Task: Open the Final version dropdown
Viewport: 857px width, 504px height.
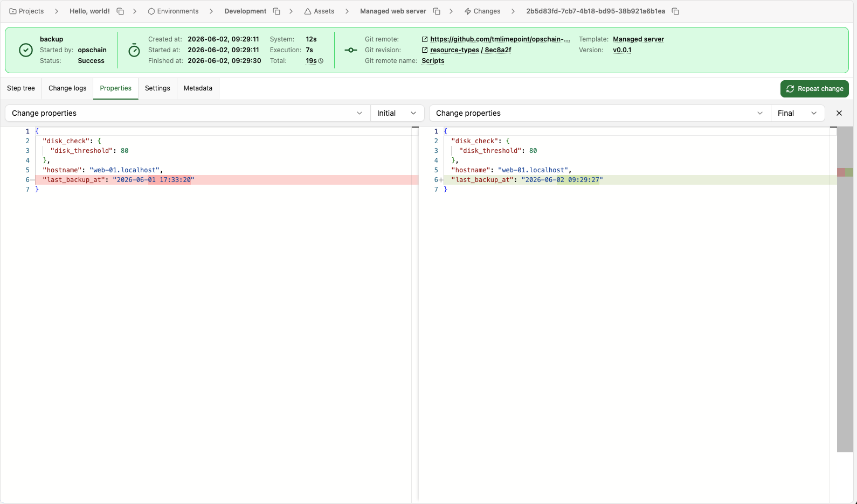Action: click(x=798, y=113)
